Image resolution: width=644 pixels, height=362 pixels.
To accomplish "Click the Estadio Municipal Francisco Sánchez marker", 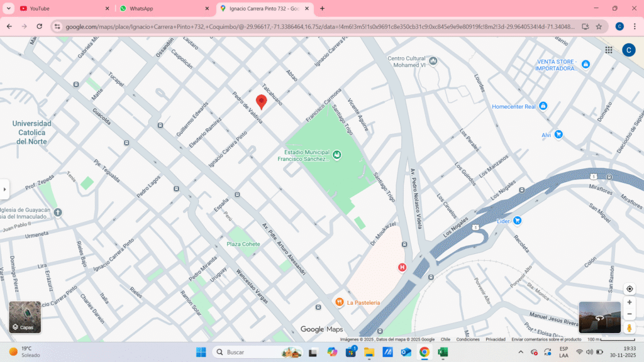I will 337,155.
